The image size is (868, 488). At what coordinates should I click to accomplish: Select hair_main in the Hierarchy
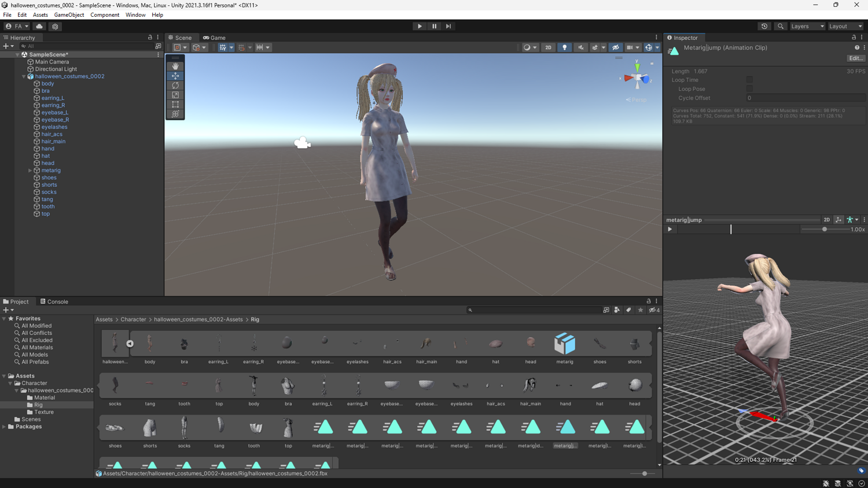click(53, 142)
